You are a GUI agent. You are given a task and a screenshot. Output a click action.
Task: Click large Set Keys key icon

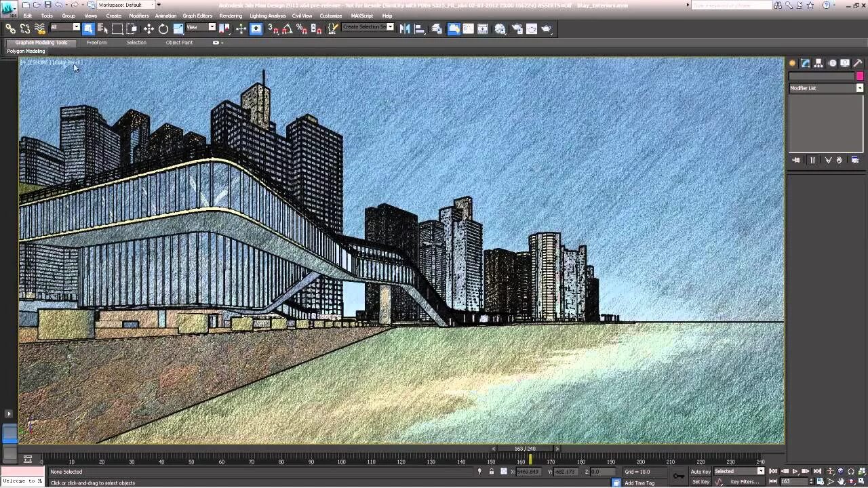click(x=678, y=476)
